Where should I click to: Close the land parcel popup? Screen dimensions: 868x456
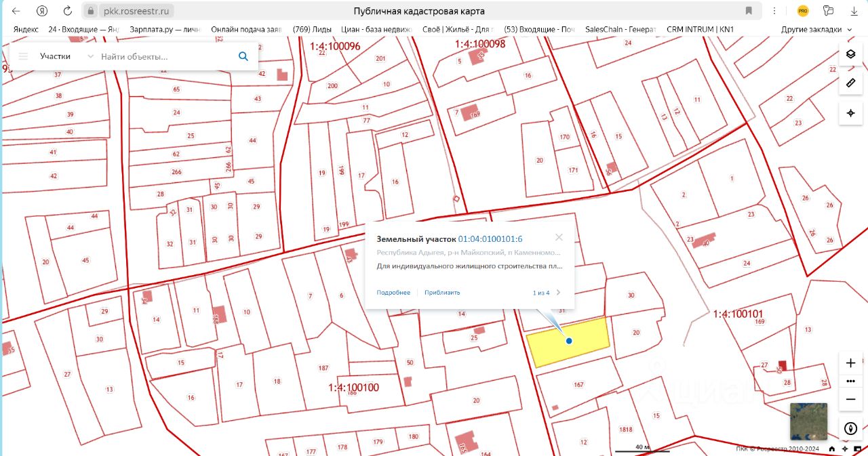559,238
